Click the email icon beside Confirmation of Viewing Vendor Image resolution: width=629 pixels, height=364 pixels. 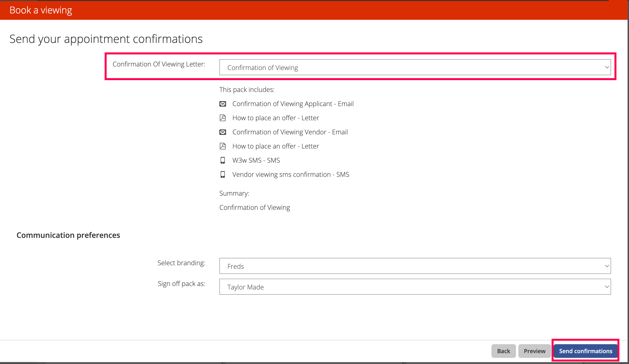(223, 132)
